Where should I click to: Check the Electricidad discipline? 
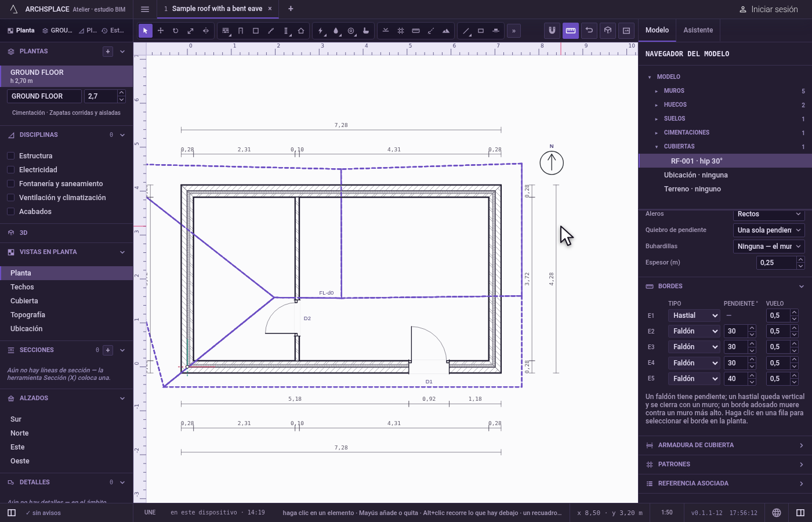(x=10, y=169)
